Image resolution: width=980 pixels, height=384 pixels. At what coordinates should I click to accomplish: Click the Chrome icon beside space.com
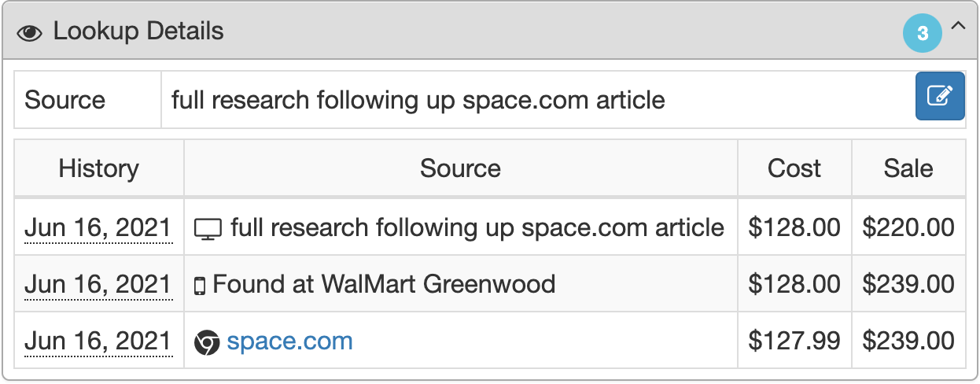[x=207, y=342]
